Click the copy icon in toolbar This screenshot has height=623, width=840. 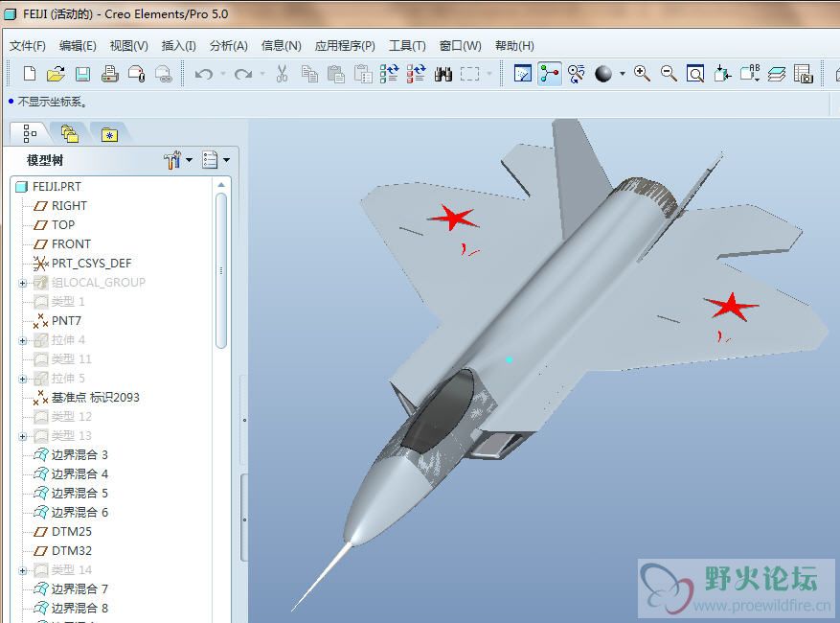click(x=309, y=74)
